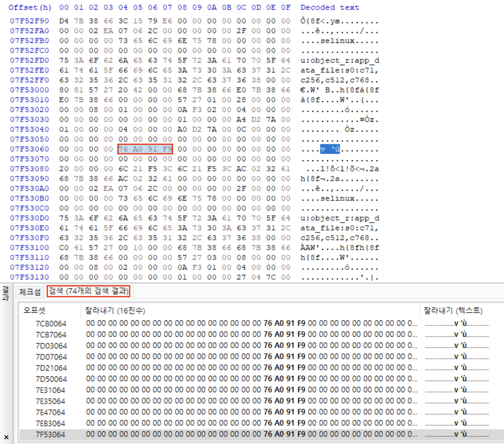Click the Offset(h) header label
Image resolution: width=504 pixels, height=444 pixels.
(x=30, y=8)
